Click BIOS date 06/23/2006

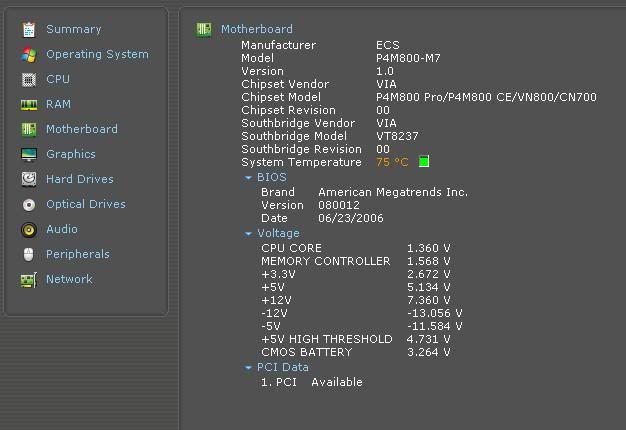click(351, 218)
